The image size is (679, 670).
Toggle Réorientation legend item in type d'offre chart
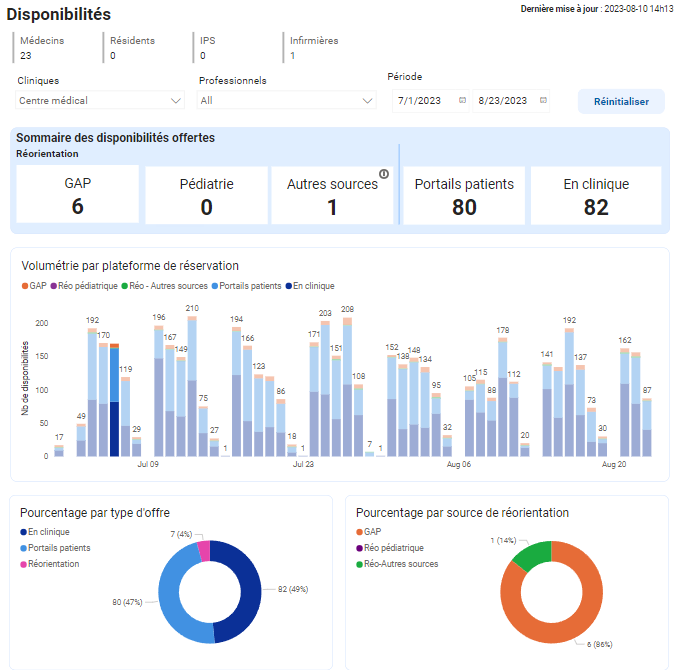pyautogui.click(x=50, y=564)
